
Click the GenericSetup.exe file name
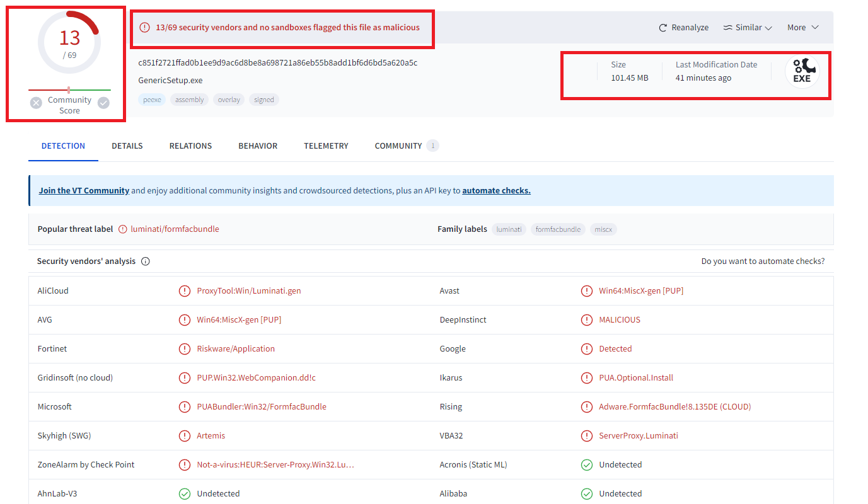point(171,81)
